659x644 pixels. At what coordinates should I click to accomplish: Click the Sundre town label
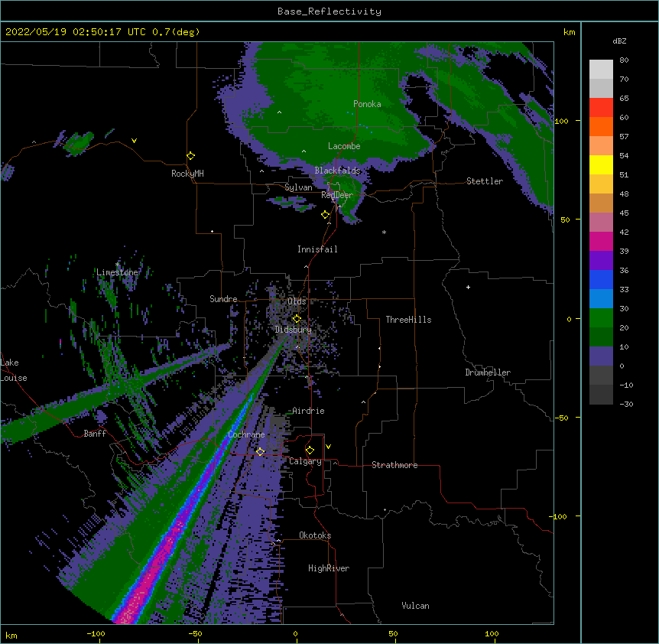coord(223,299)
